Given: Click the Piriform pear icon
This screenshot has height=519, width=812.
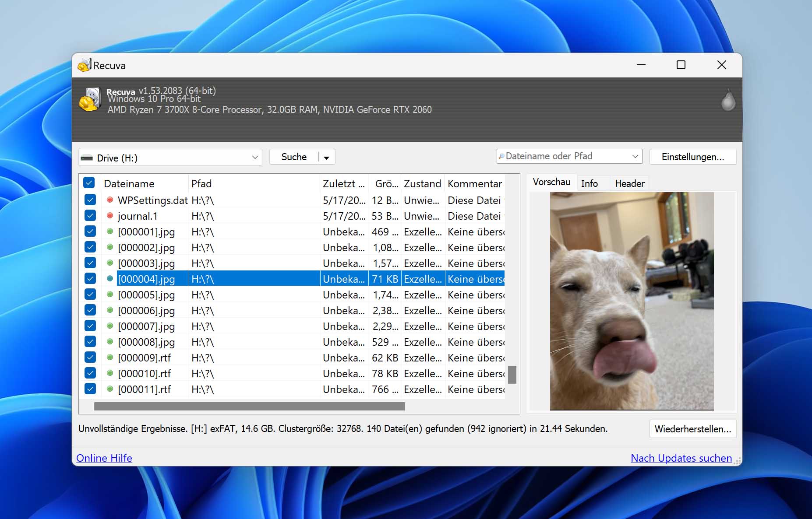Looking at the screenshot, I should pos(728,100).
